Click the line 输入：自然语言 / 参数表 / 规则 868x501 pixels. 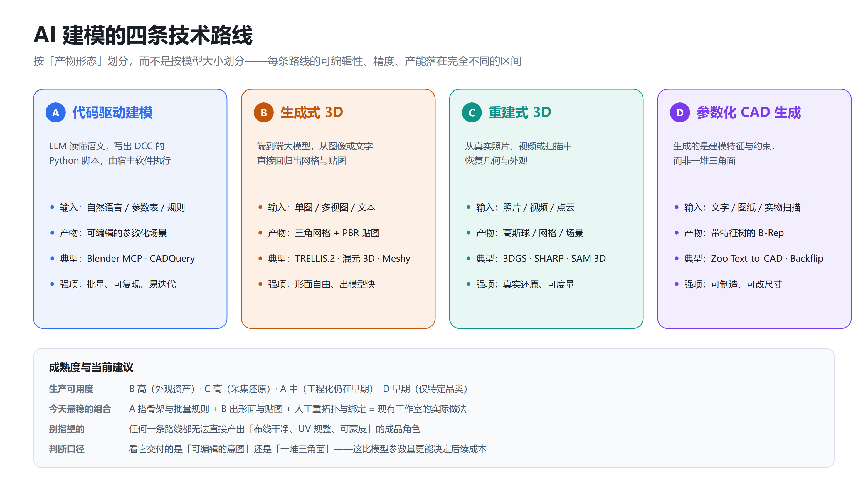(122, 207)
